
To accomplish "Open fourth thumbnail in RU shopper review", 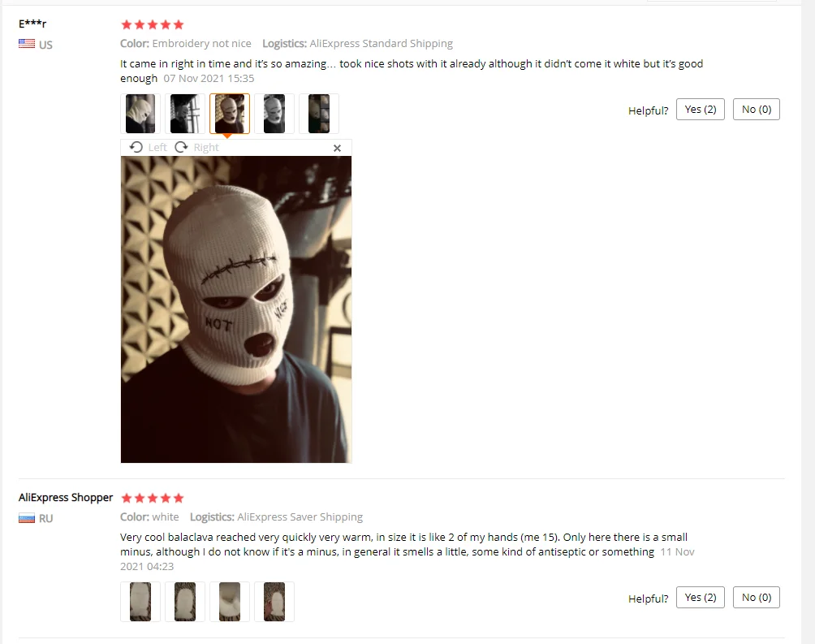I will point(274,602).
